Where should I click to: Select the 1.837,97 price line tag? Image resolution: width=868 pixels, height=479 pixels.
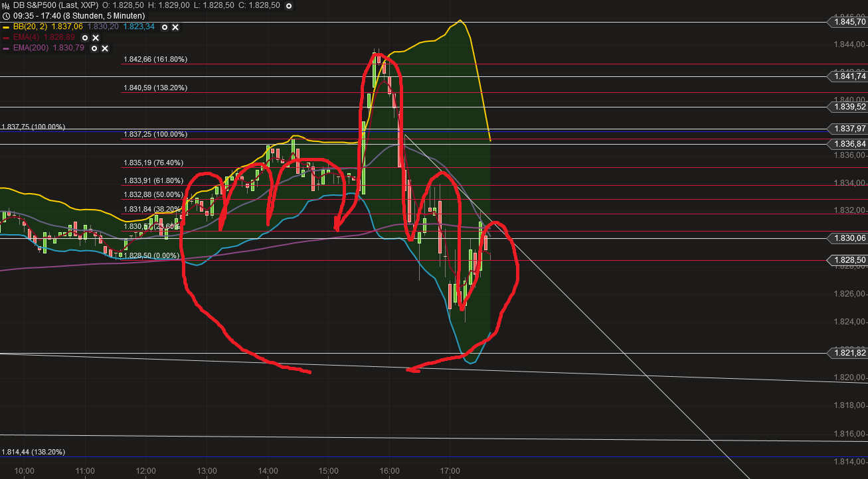click(x=847, y=128)
